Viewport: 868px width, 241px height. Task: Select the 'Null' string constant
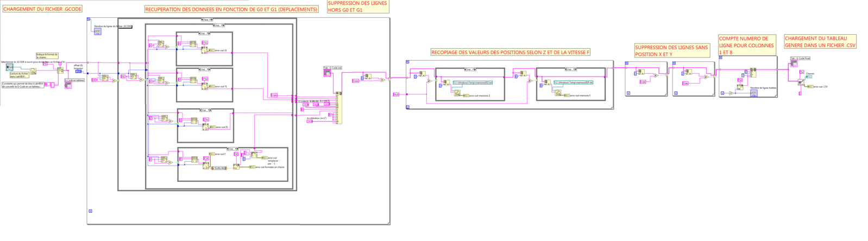(x=396, y=94)
